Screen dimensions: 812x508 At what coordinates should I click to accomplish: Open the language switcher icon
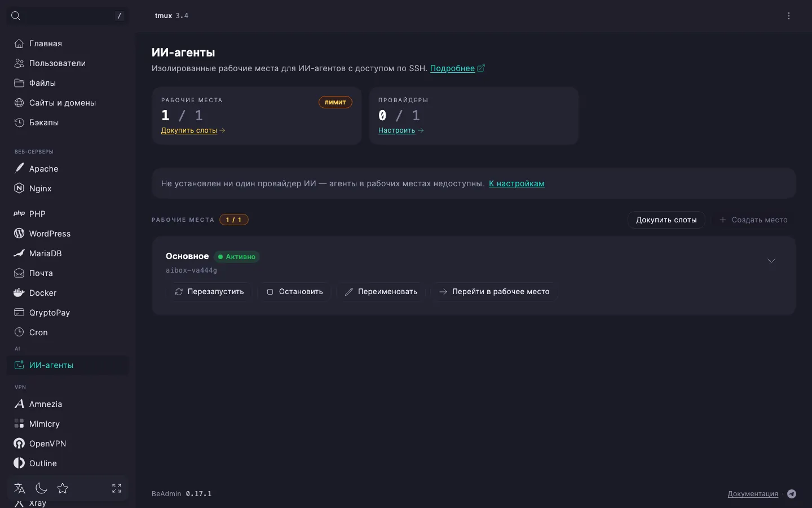pos(20,488)
